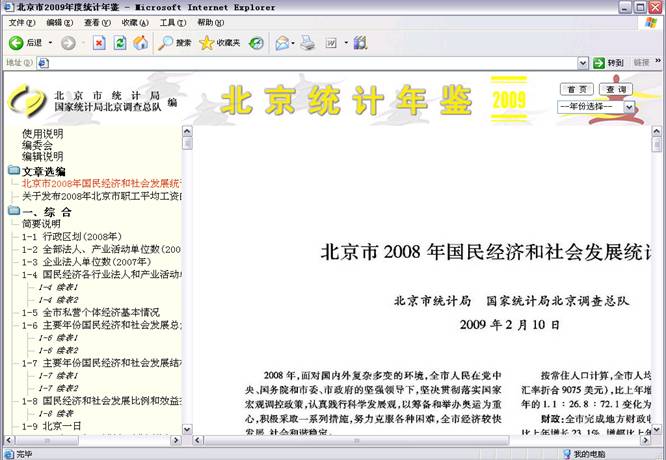The image size is (666, 460).
Task: Click the Mail envelope toolbar icon
Action: 282,43
